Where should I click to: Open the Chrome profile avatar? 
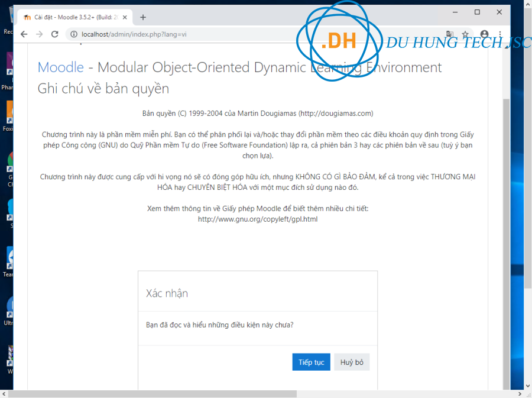pyautogui.click(x=485, y=34)
